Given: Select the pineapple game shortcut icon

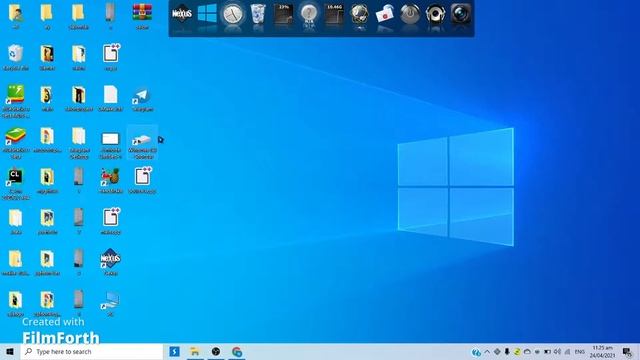Looking at the screenshot, I should tap(111, 177).
